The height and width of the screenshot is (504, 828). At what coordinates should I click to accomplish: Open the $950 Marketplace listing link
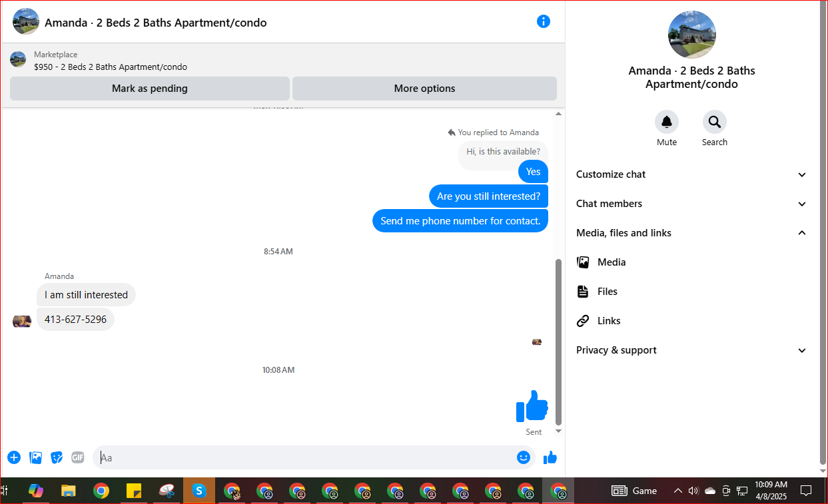111,67
